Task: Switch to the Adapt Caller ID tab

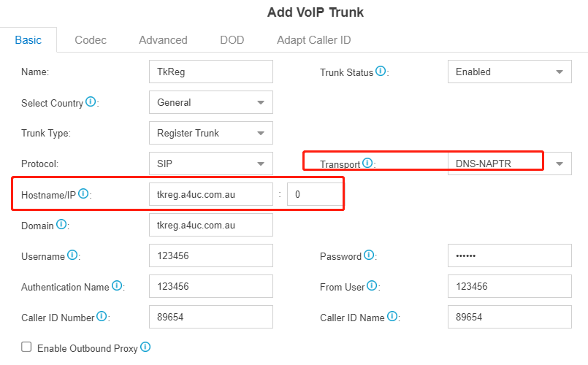Action: point(314,40)
